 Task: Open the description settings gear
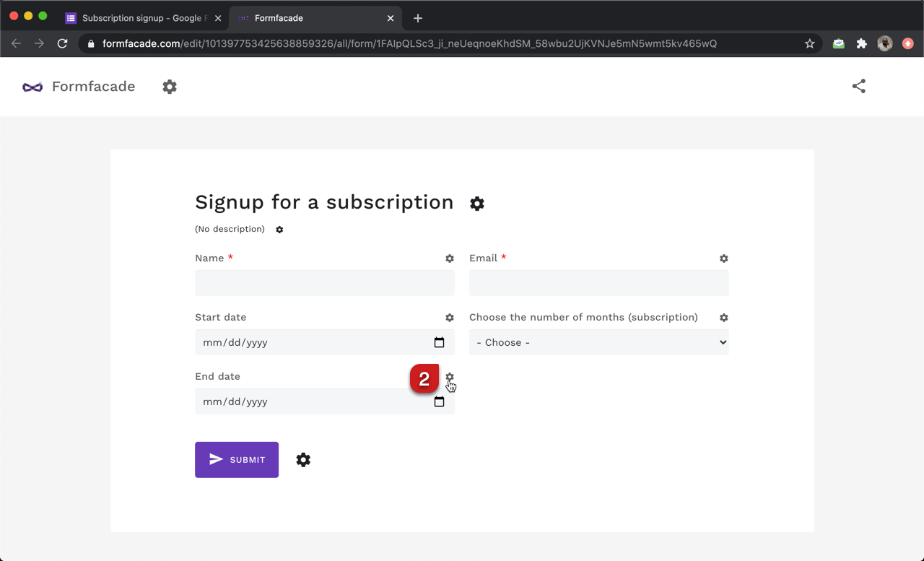click(x=279, y=230)
